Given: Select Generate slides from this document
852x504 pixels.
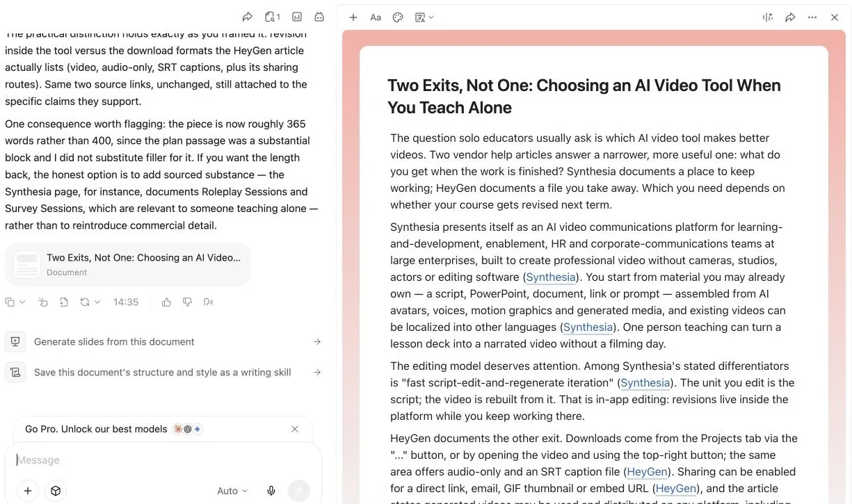Looking at the screenshot, I should click(x=164, y=341).
